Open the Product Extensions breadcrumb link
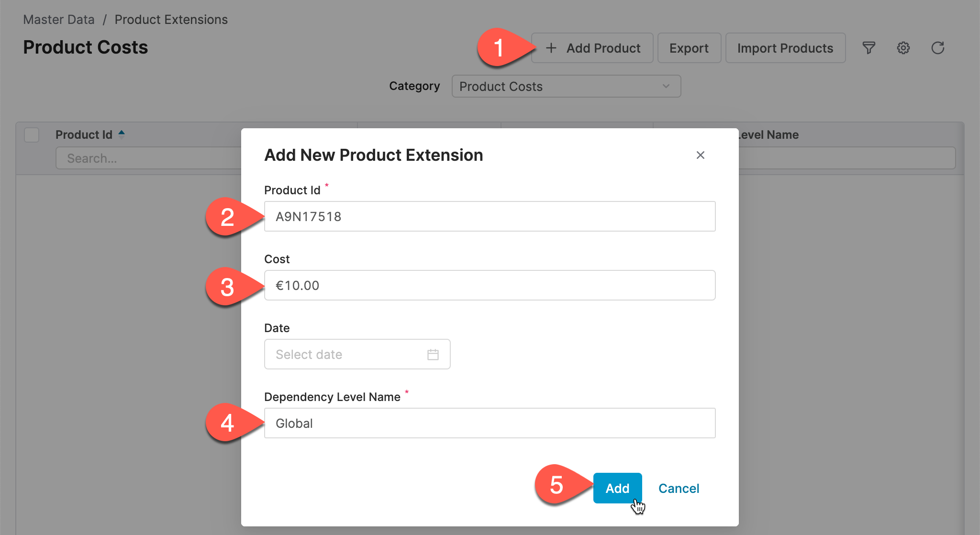The height and width of the screenshot is (535, 980). (x=171, y=19)
